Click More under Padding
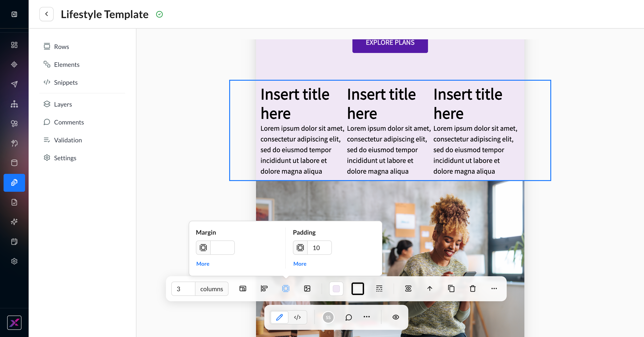Viewport: 644px width, 337px height. (x=300, y=264)
